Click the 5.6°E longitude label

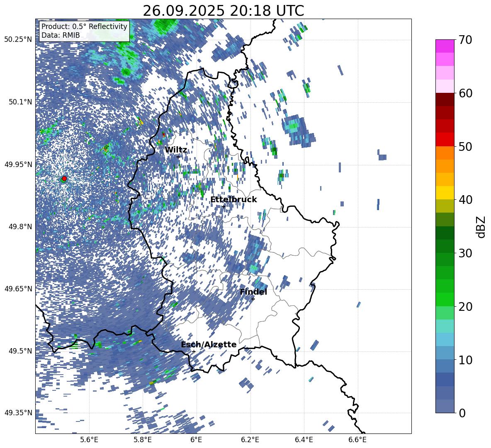pyautogui.click(x=89, y=440)
